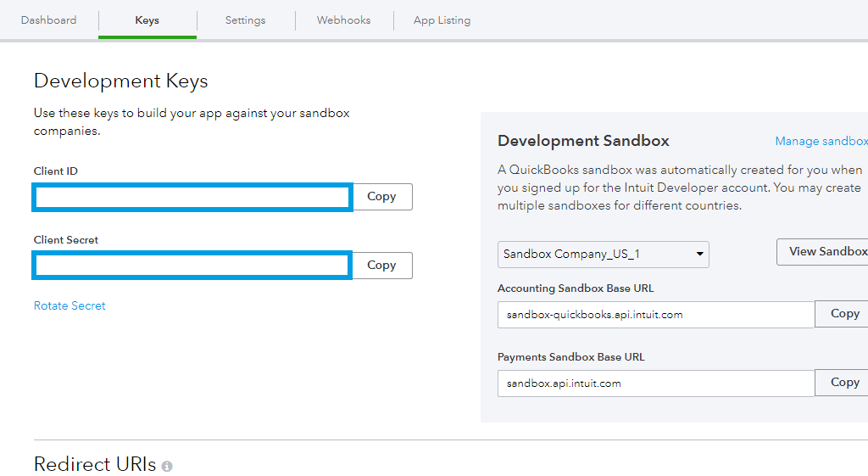Image resolution: width=868 pixels, height=476 pixels.
Task: Switch to the Settings tab
Action: 245,20
